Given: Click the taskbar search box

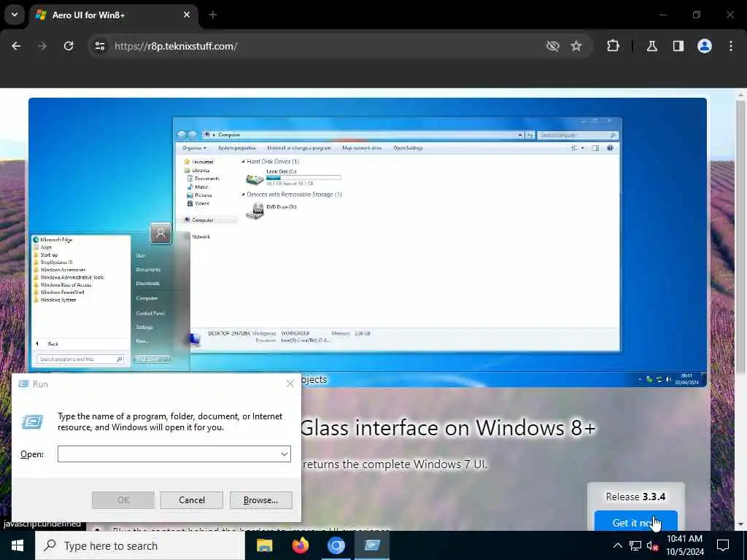Looking at the screenshot, I should (x=140, y=545).
